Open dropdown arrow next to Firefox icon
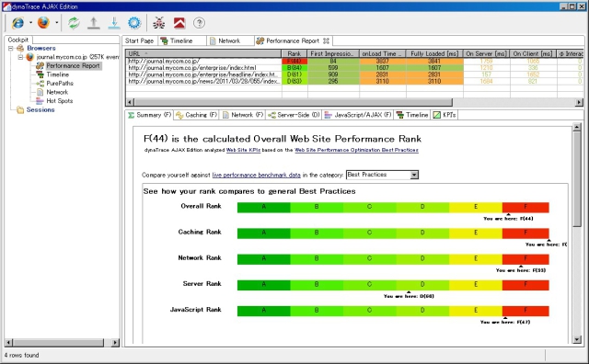Screen dimensions: 589x364 tap(56, 23)
